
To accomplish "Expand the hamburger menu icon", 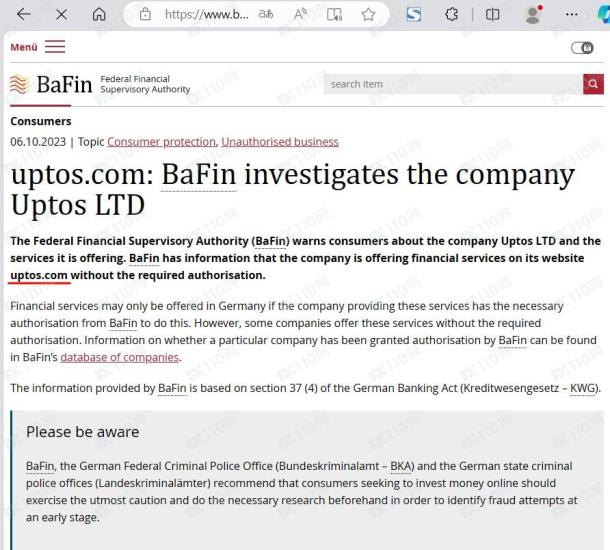I will point(55,46).
